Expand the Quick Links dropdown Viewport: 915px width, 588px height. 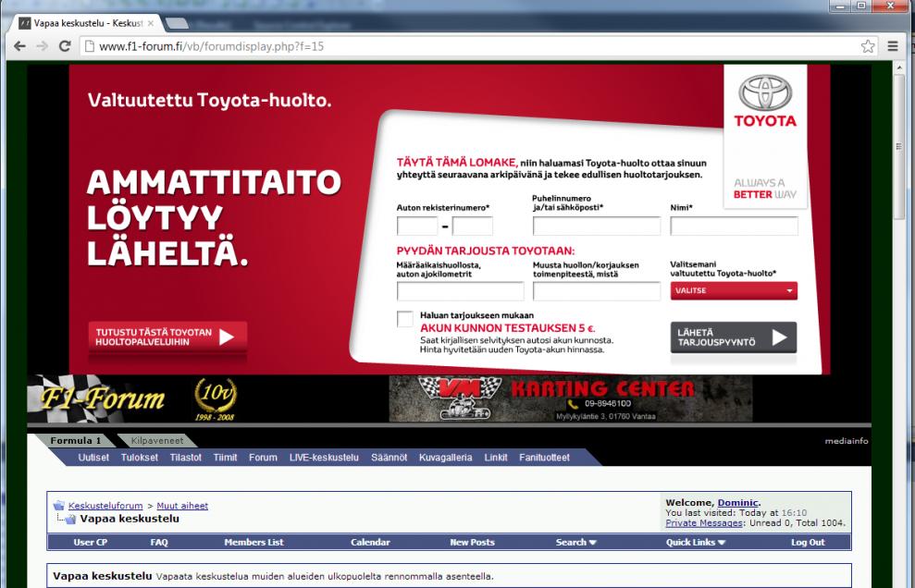tap(698, 542)
